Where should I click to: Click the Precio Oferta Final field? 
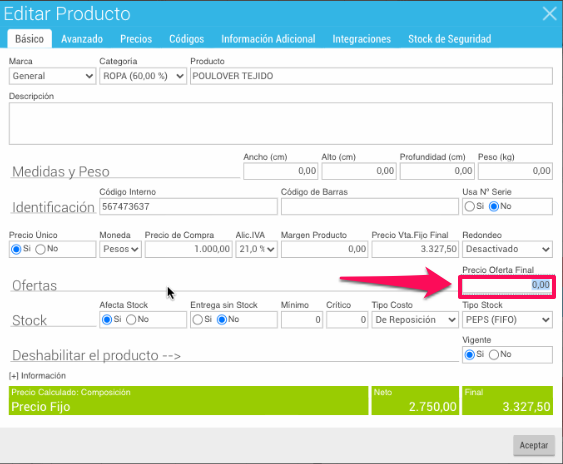click(x=507, y=286)
